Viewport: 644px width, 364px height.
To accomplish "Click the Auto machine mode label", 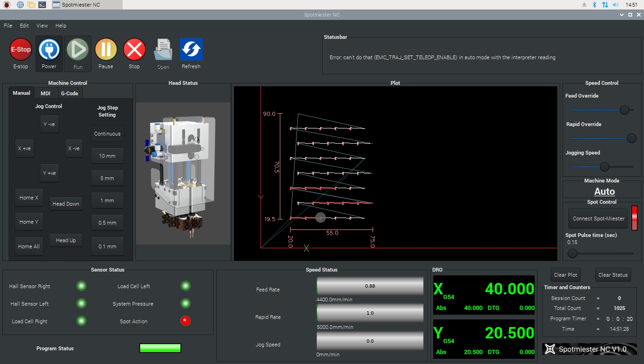I will pos(605,191).
